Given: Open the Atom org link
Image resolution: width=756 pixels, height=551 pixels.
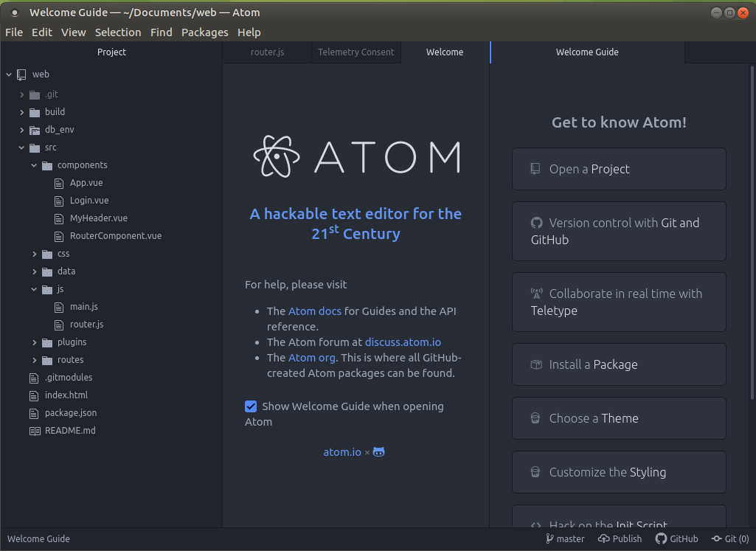Looking at the screenshot, I should coord(312,358).
